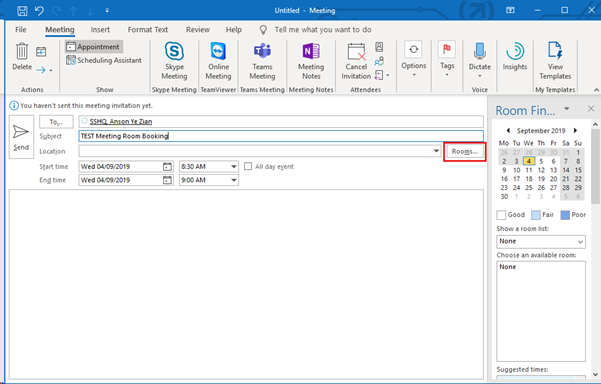This screenshot has height=384, width=601.
Task: Open Room Finder pane options arrow
Action: pos(567,109)
